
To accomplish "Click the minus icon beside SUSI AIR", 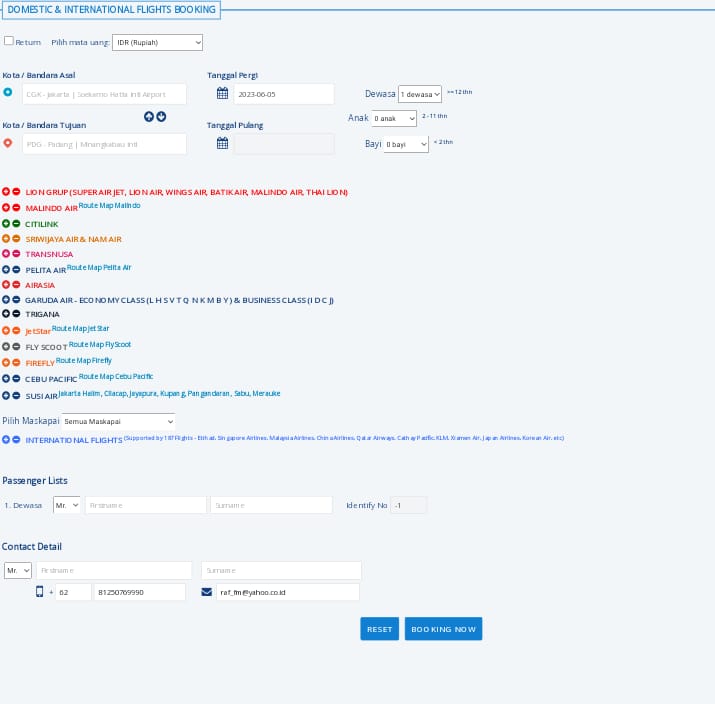I will click(16, 395).
